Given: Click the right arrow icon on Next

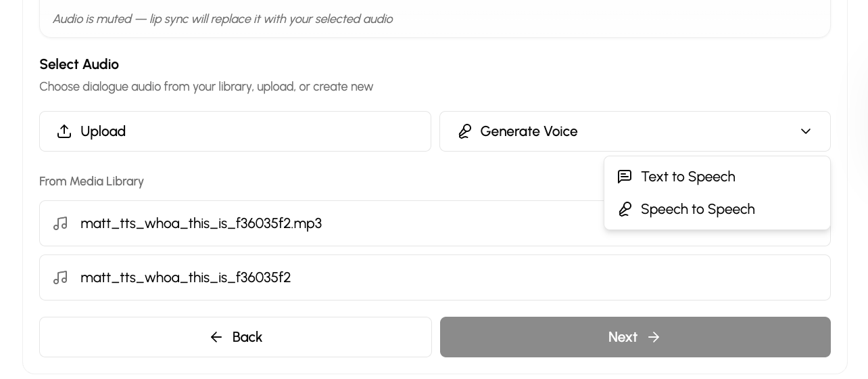Looking at the screenshot, I should coord(653,337).
